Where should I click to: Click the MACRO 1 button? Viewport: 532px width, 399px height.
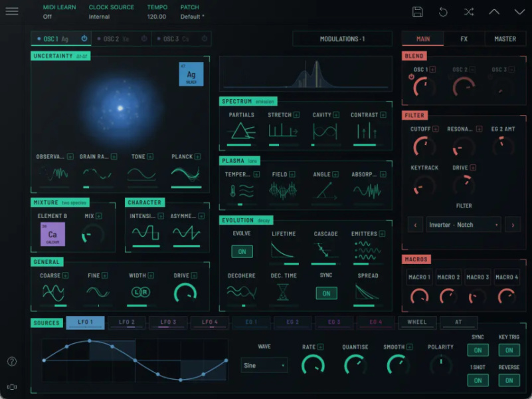[419, 277]
